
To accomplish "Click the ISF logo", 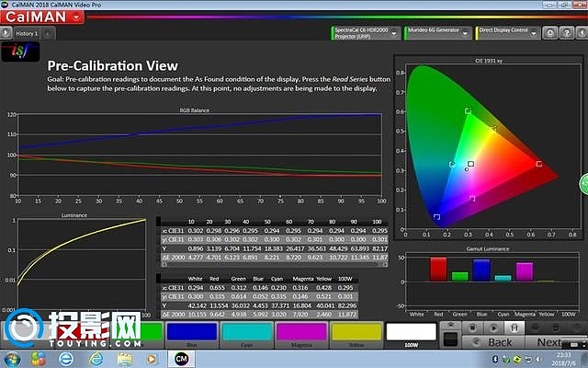I will tap(20, 52).
